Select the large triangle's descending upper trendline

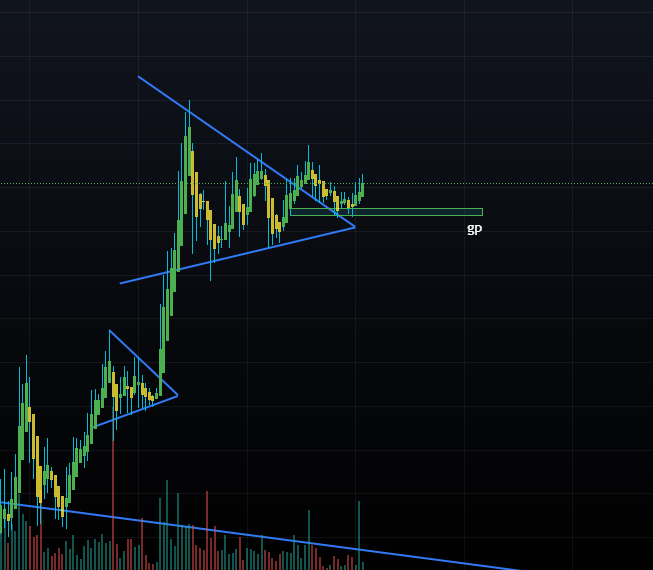point(246,152)
